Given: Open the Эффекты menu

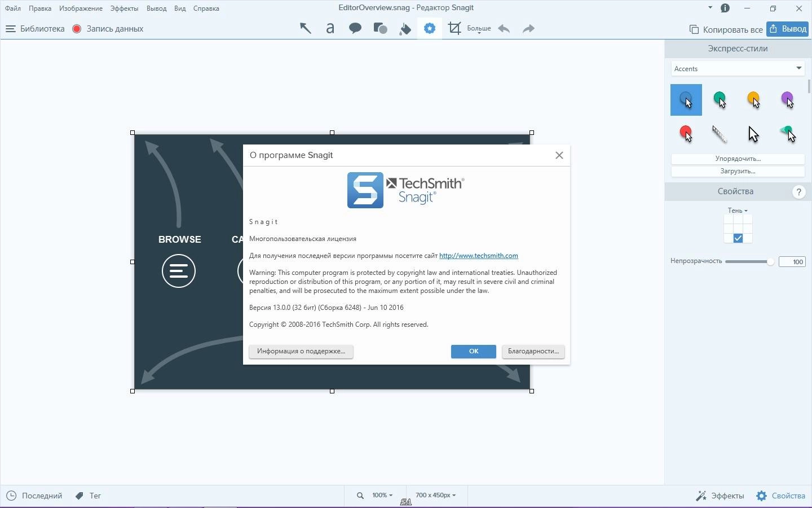Looking at the screenshot, I should [124, 8].
